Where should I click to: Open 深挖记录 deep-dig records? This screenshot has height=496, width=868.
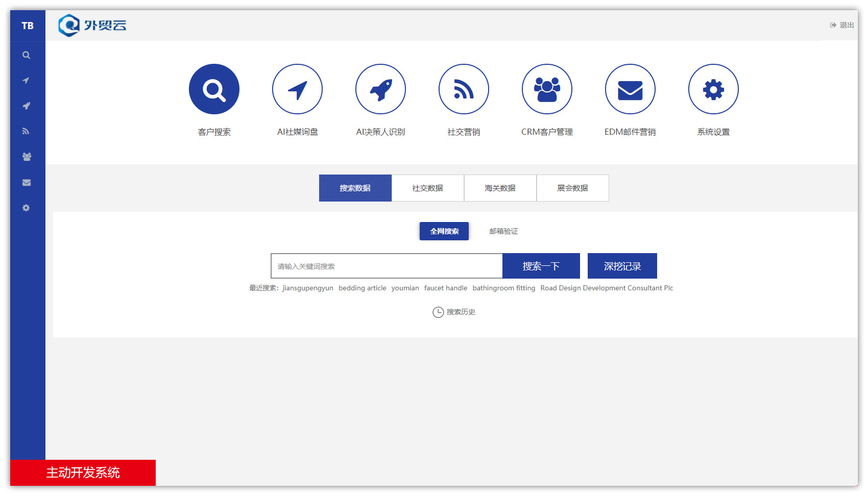[x=622, y=265]
